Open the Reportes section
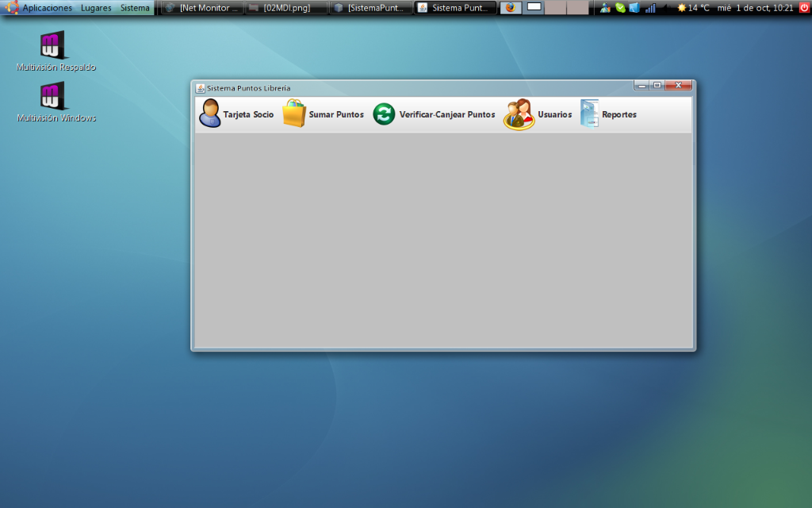Viewport: 812px width, 508px height. 608,114
